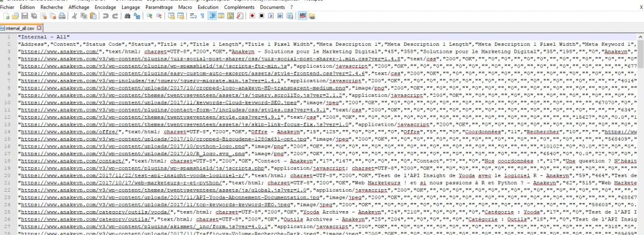
Task: Cut selection with the scissors icon
Action: coord(74,16)
